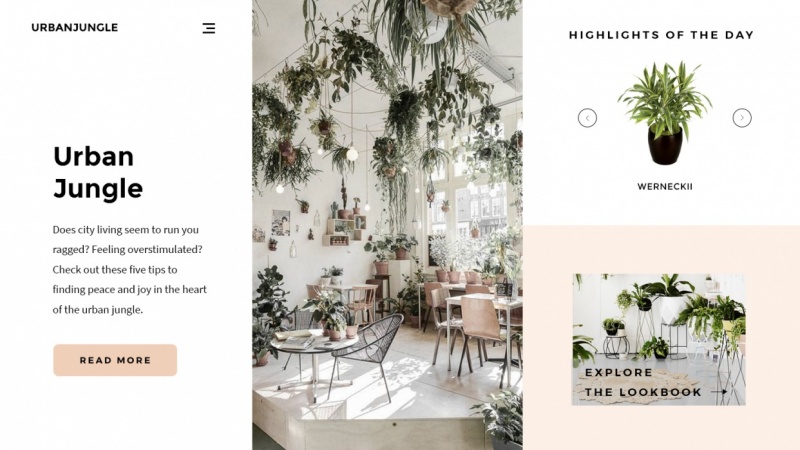Viewport: 800px width, 450px height.
Task: Click the WERNECKII product label
Action: point(665,187)
